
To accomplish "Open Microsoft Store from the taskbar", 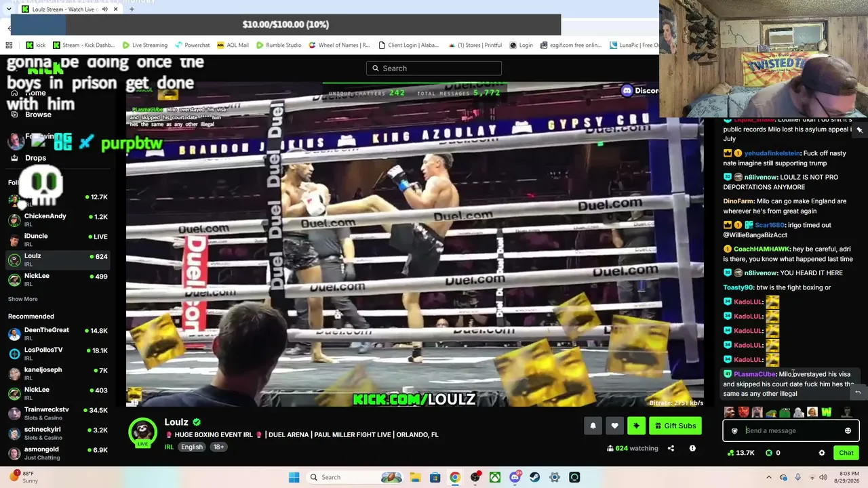I will point(435,477).
